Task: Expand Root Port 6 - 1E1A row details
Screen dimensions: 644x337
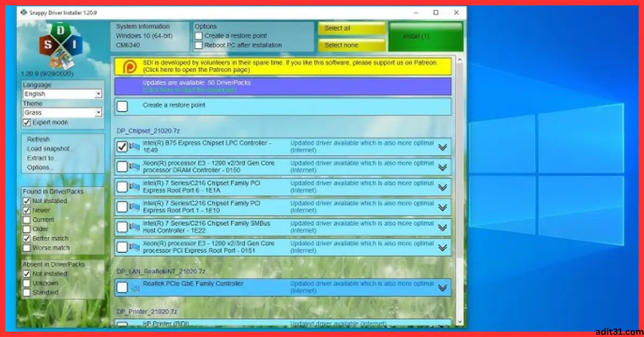Action: click(443, 187)
